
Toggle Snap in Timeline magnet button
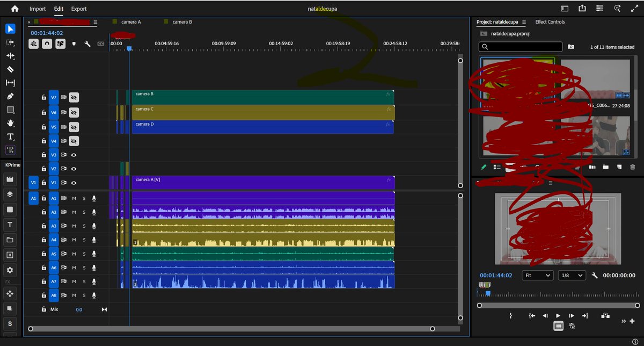47,44
